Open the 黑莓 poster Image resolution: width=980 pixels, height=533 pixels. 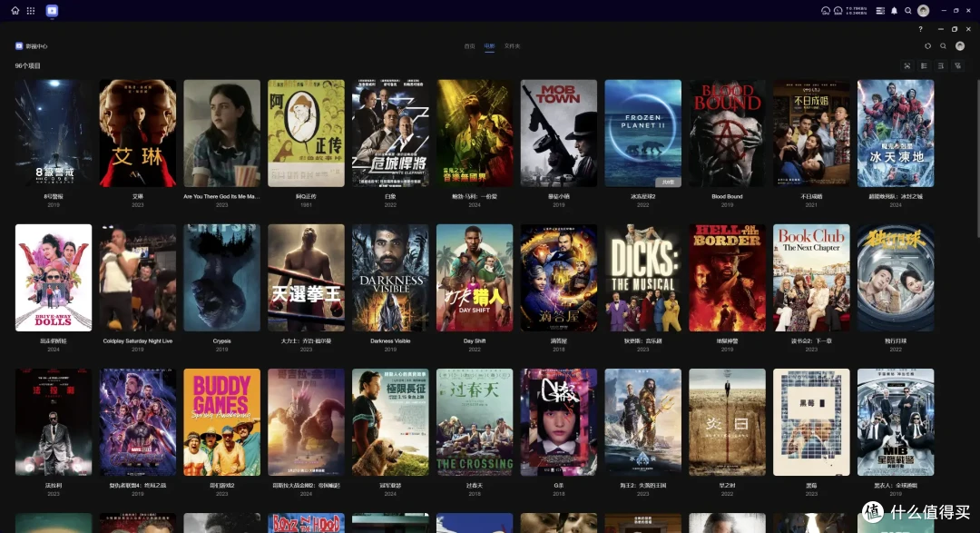pos(811,422)
